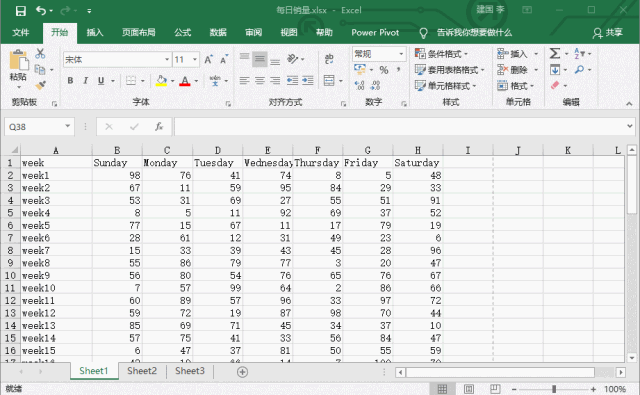640x395 pixels.
Task: Toggle Italic formatting
Action: coord(85,80)
